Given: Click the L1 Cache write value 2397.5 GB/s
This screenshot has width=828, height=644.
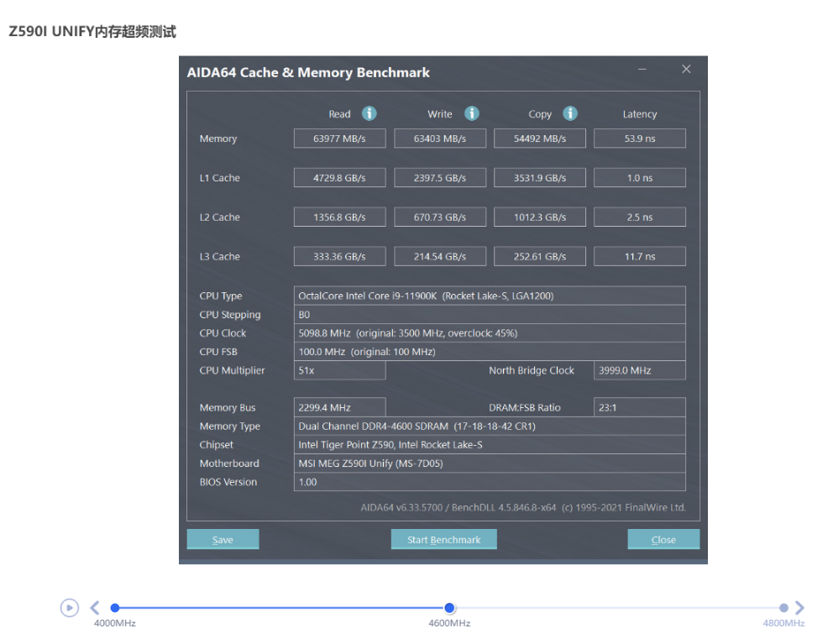Looking at the screenshot, I should (440, 178).
